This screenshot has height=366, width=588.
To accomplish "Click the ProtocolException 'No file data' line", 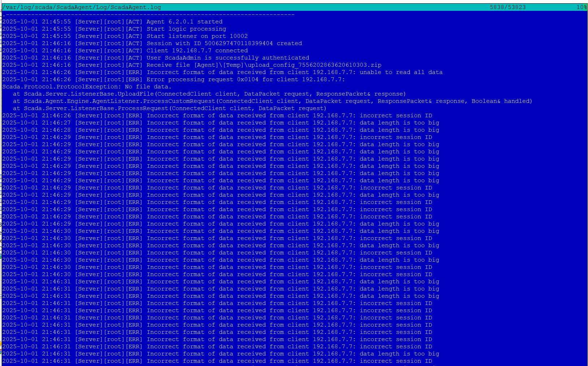I will (87, 87).
